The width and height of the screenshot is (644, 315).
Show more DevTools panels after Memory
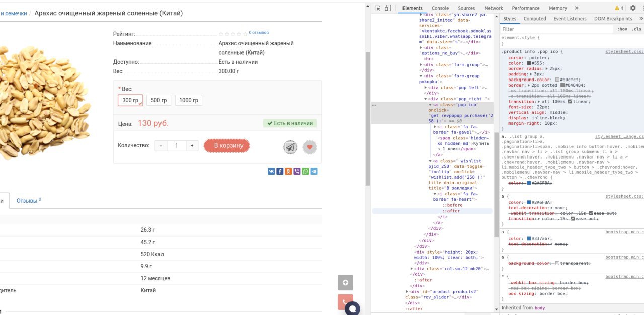point(577,8)
